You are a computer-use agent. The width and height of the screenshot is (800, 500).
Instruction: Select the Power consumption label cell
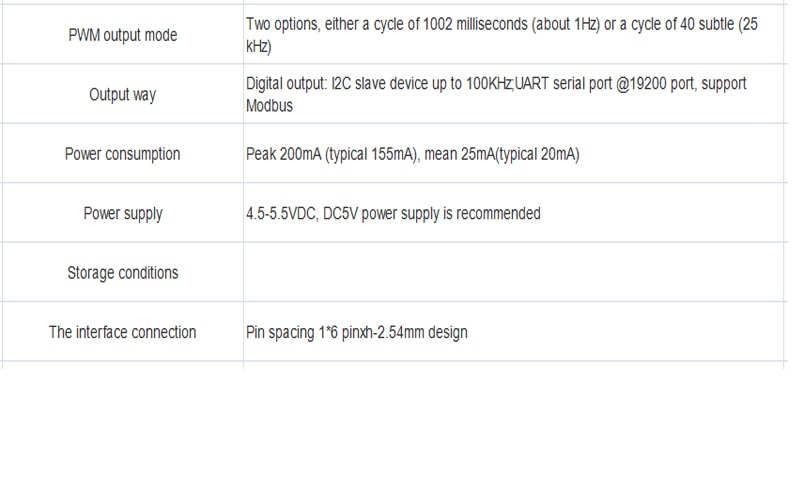[122, 154]
